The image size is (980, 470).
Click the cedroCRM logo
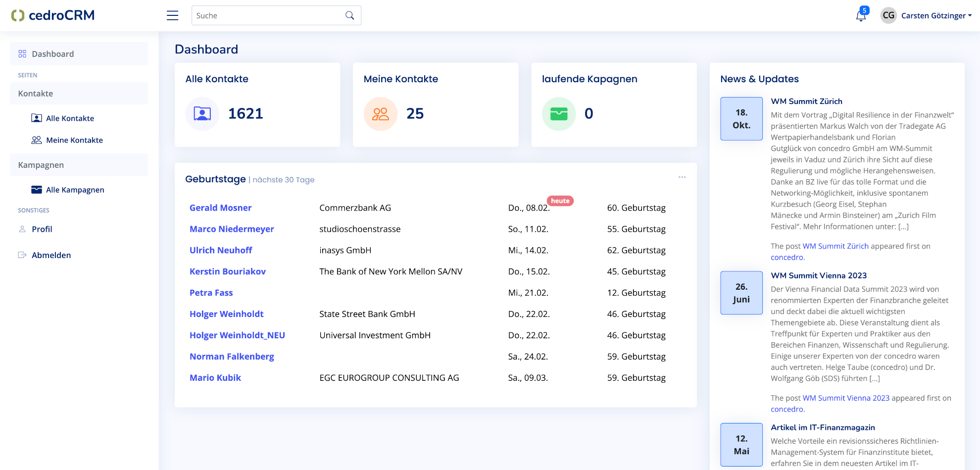[53, 15]
